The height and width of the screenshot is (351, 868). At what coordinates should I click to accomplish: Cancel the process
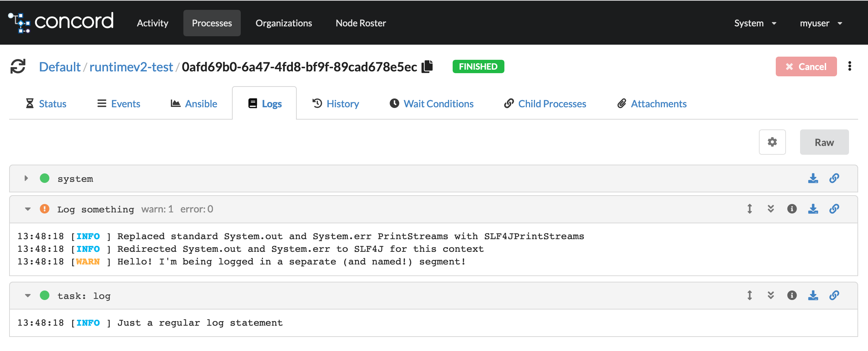click(x=806, y=66)
